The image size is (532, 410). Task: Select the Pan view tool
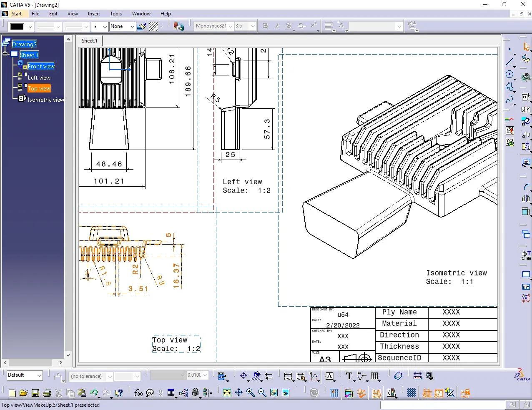(238, 393)
